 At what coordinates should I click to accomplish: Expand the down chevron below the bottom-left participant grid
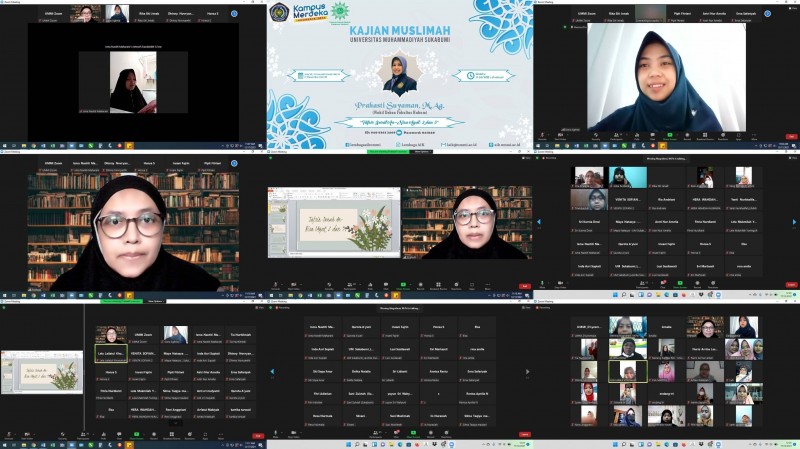click(x=174, y=423)
